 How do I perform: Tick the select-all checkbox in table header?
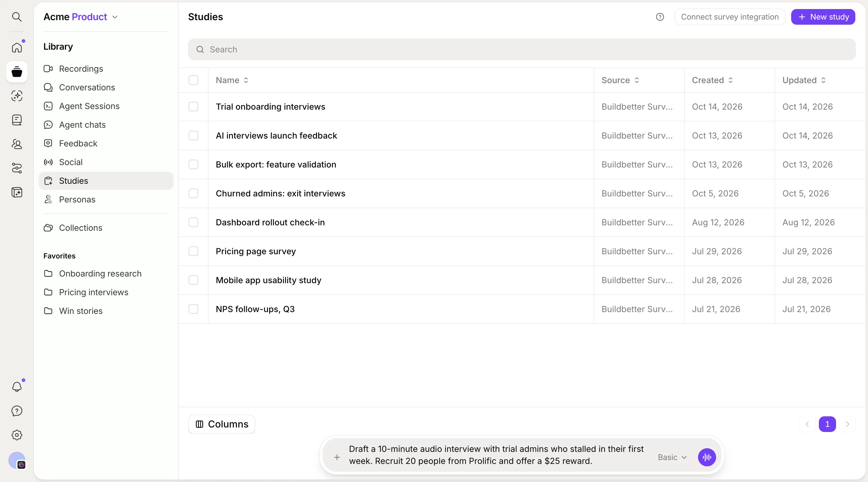[193, 80]
